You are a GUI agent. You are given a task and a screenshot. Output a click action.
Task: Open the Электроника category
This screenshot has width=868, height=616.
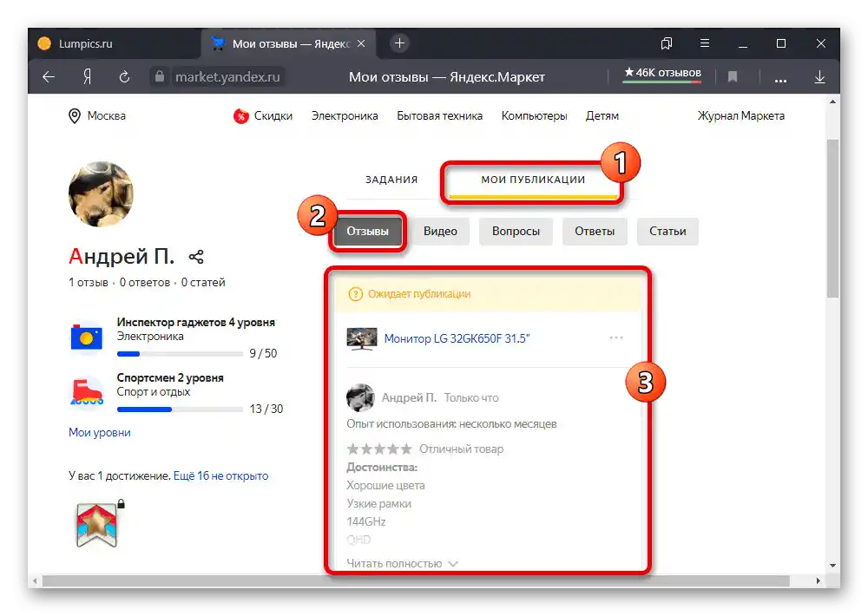coord(345,115)
